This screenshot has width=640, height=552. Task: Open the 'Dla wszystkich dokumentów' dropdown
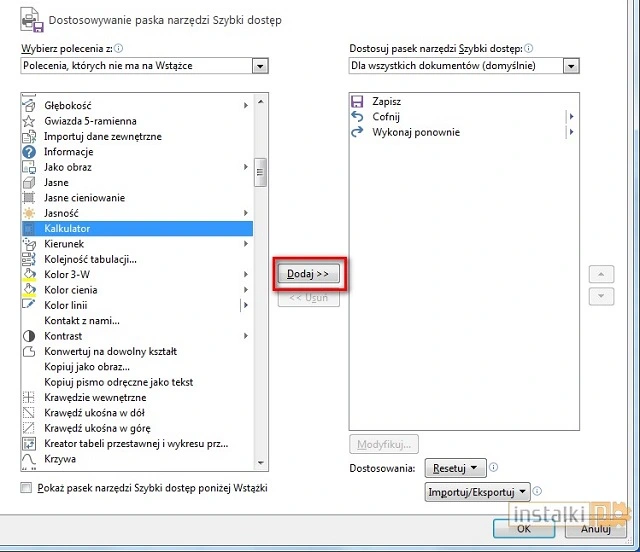[570, 66]
